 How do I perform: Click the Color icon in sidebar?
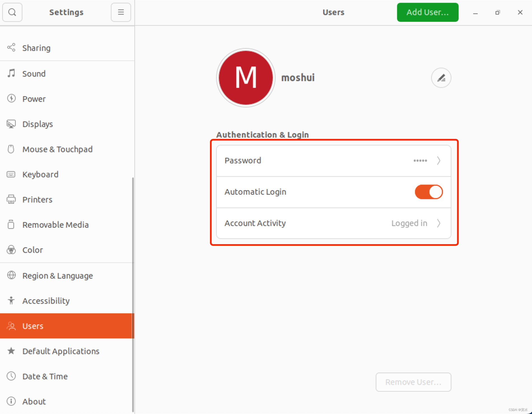[11, 250]
